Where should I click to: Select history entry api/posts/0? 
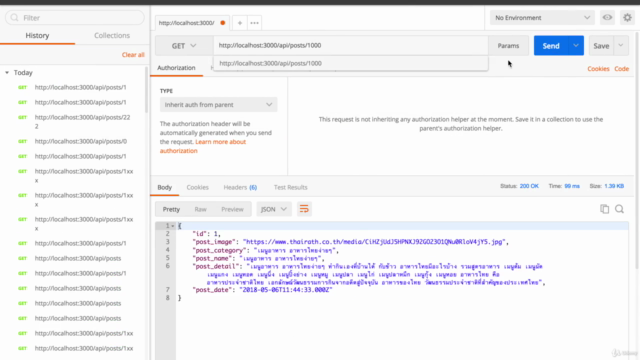pos(81,141)
